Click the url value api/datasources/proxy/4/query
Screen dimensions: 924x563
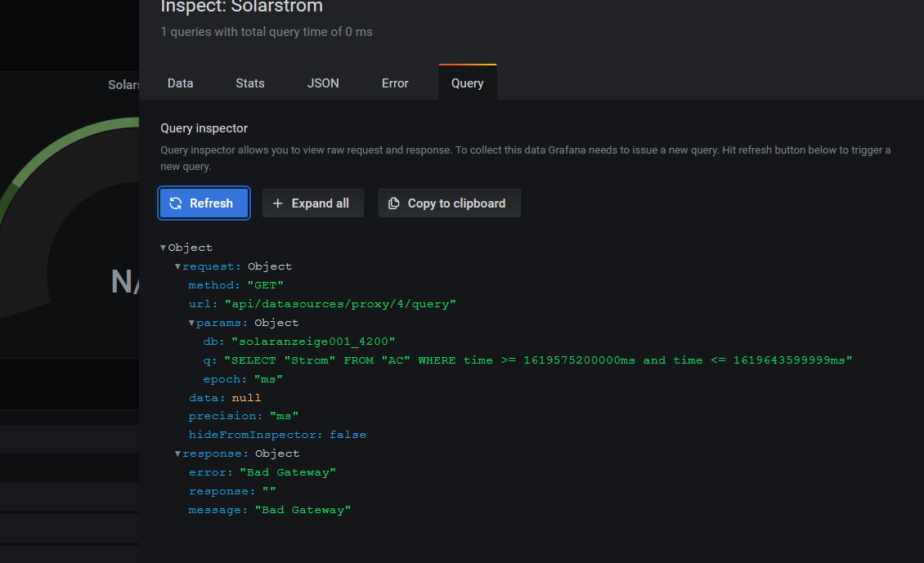coord(340,304)
